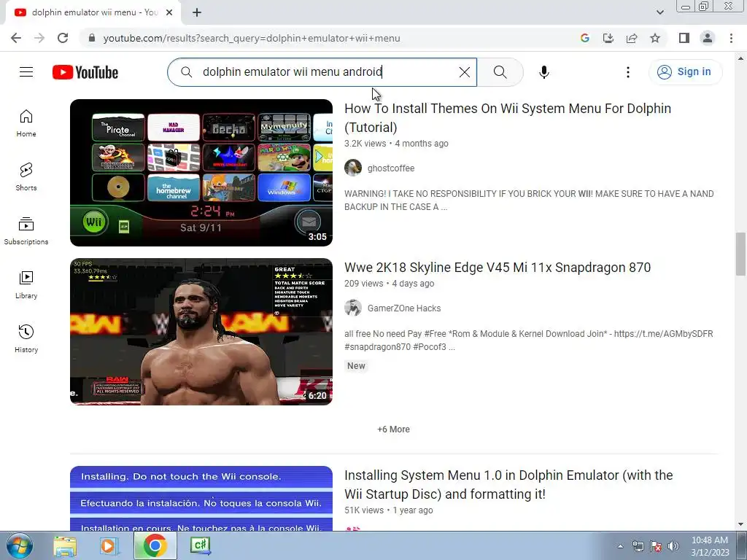Visit the ghostcoffee channel name

[391, 168]
